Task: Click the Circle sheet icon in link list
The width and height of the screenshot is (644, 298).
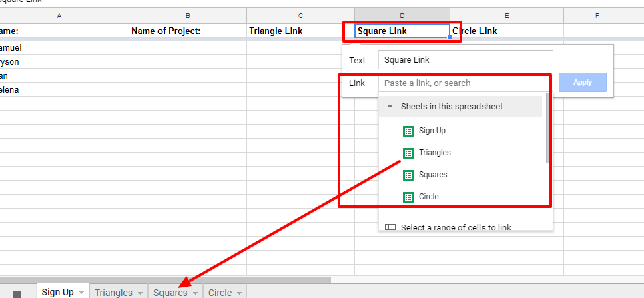Action: [408, 197]
